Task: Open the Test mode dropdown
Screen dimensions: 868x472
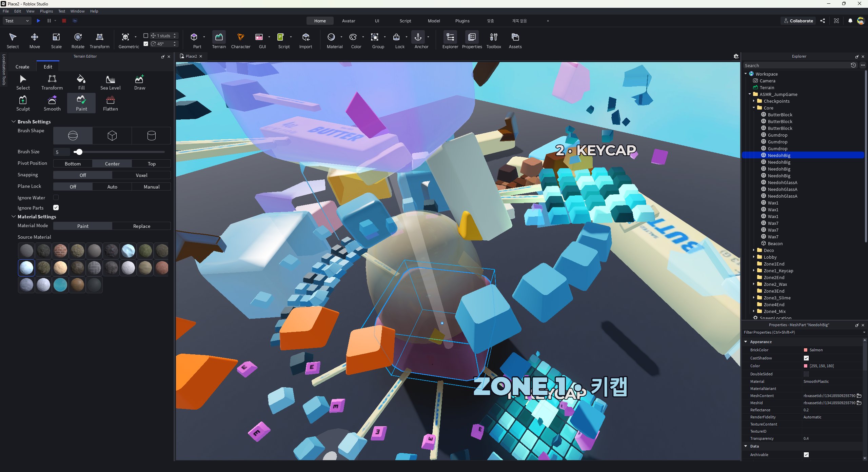Action: [17, 21]
